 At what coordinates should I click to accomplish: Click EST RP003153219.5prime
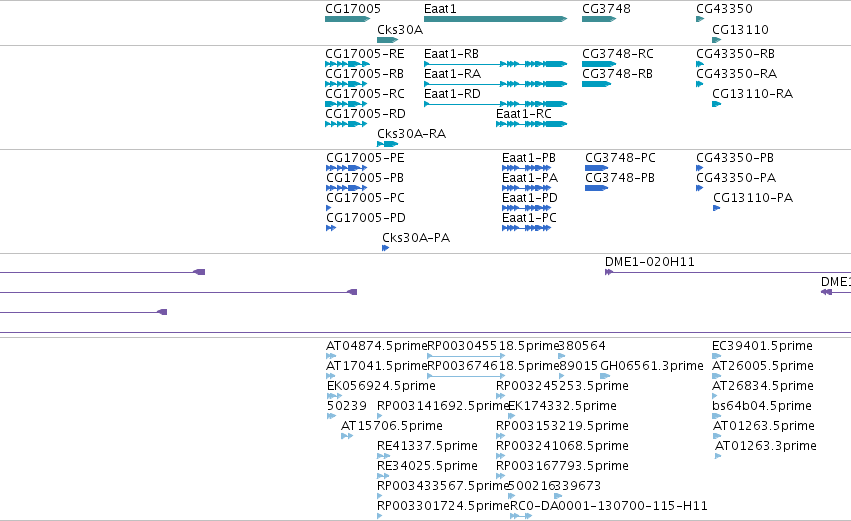point(562,426)
